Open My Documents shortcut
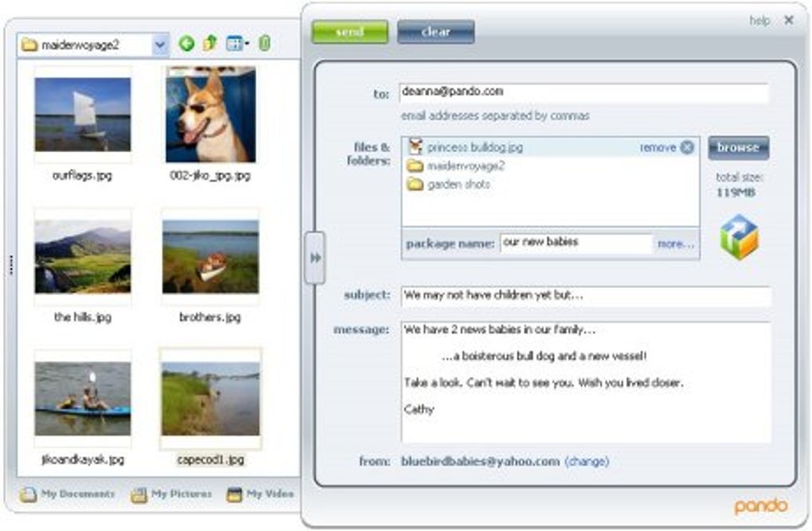 click(x=68, y=494)
